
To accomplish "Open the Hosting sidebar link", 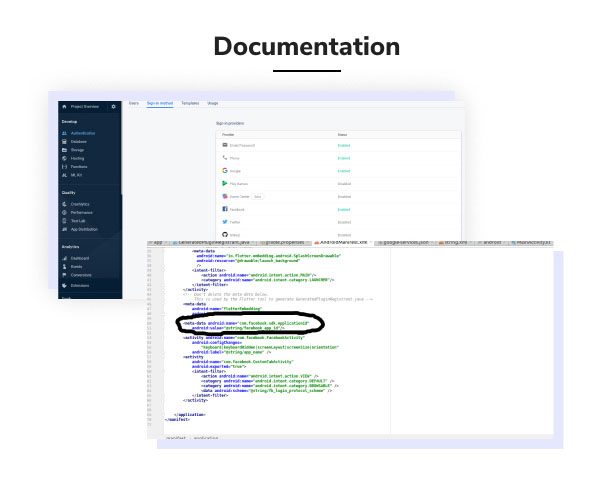I will click(x=77, y=158).
